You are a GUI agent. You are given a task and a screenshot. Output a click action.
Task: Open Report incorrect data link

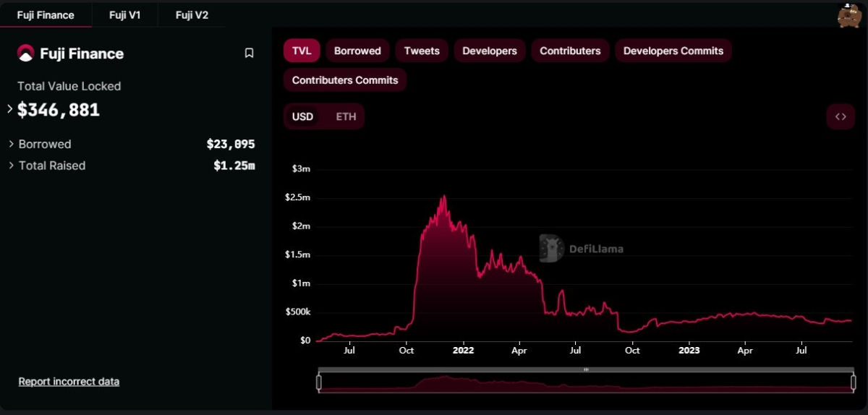69,381
